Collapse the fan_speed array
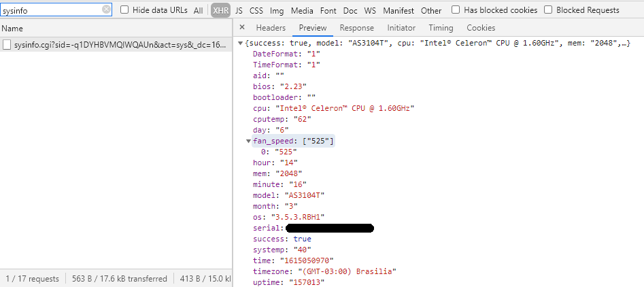Image resolution: width=644 pixels, height=287 pixels. [248, 141]
